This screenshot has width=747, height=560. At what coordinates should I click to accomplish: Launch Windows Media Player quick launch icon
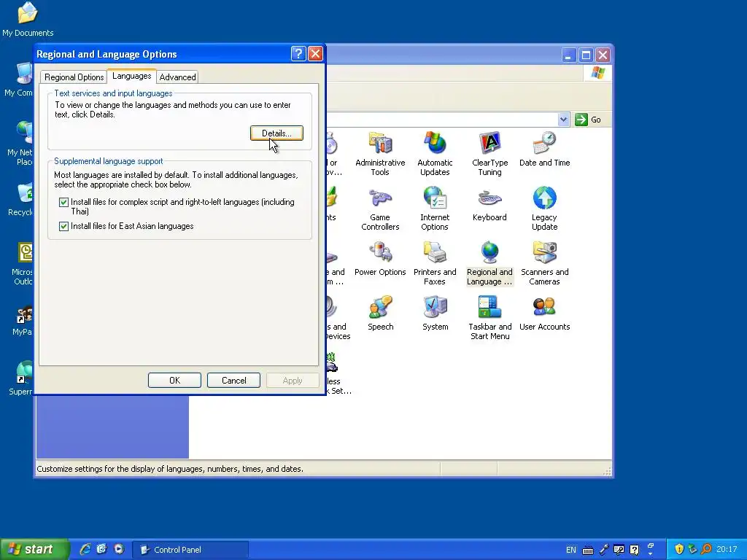coord(119,549)
